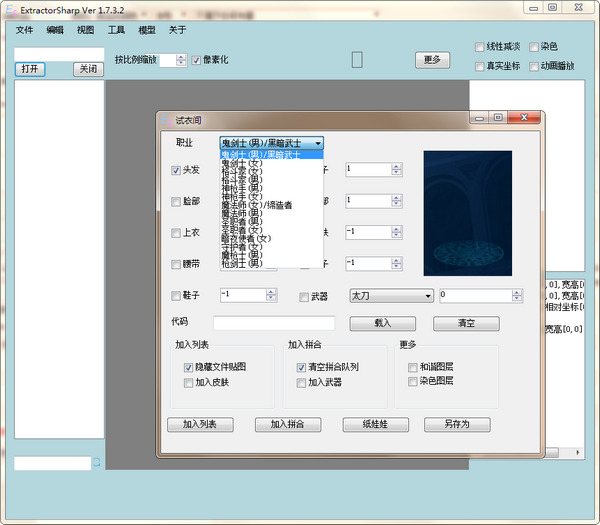Choose 暗夜使者(女) from the 职业 list
The width and height of the screenshot is (600, 525).
pyautogui.click(x=272, y=238)
